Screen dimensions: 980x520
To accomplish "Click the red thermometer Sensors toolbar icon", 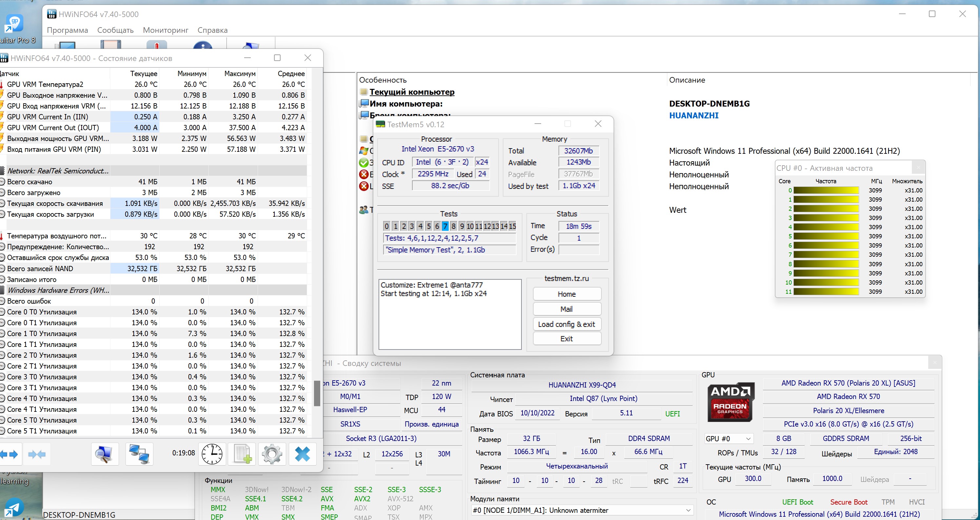I will [x=157, y=45].
